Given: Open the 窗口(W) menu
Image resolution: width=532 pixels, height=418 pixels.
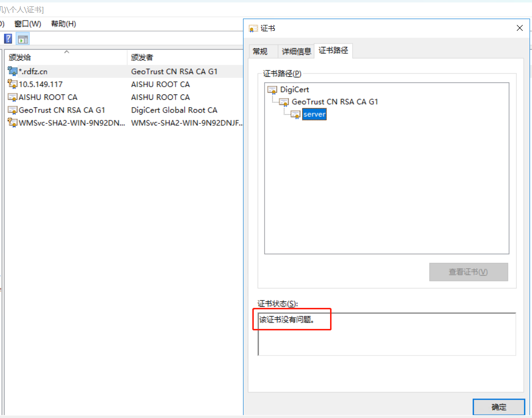Looking at the screenshot, I should 27,24.
